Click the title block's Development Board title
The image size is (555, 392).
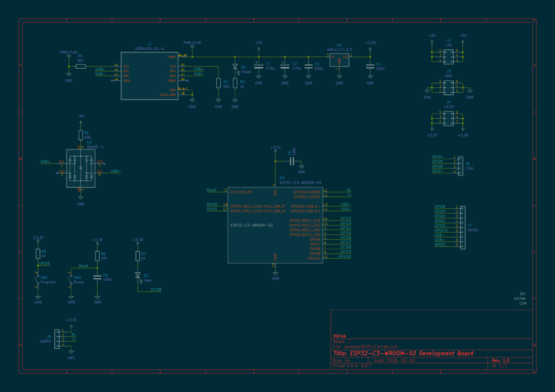tap(411, 354)
